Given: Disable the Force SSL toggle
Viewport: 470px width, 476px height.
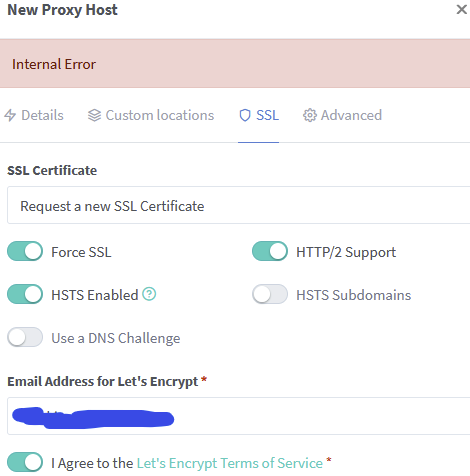Looking at the screenshot, I should [25, 251].
